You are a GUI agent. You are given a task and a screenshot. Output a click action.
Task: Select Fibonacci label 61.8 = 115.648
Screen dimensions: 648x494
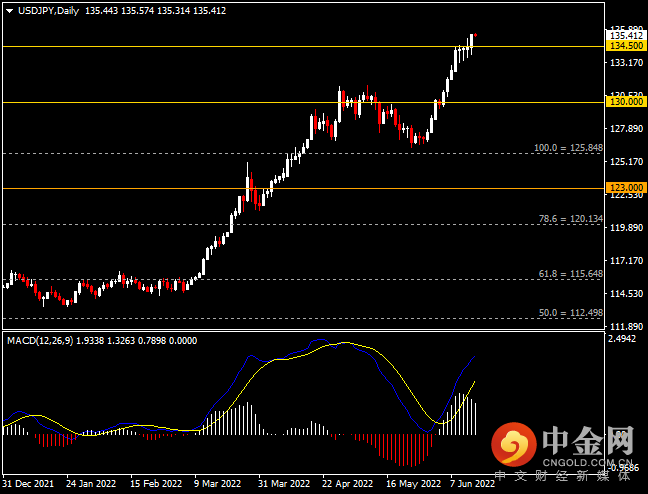coord(571,274)
